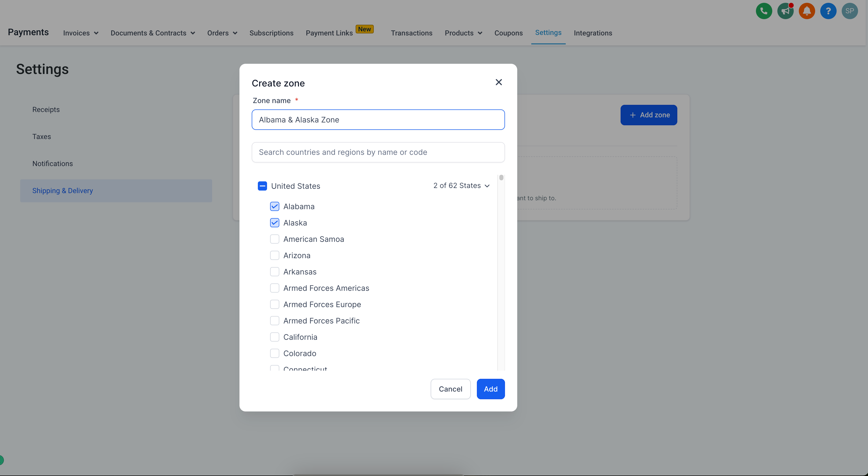Click the plus icon on Add zone

(x=632, y=115)
